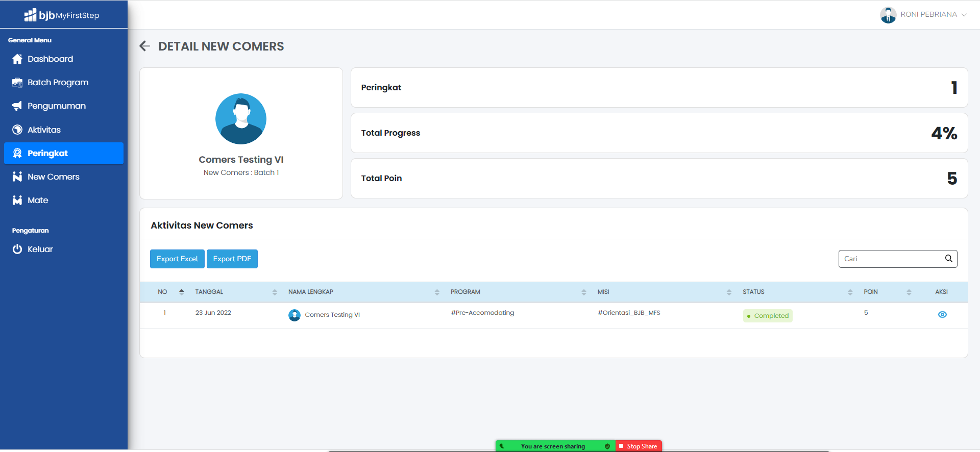Log out via Keluar

[64, 249]
